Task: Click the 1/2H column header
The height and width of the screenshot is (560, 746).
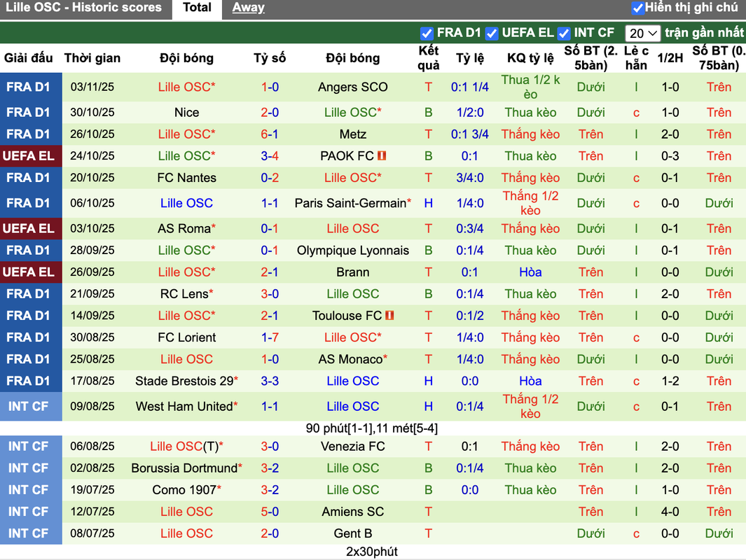Action: pyautogui.click(x=670, y=58)
